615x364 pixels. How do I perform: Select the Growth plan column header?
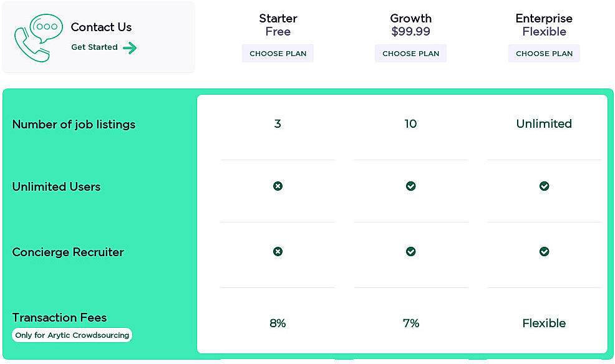click(x=410, y=25)
